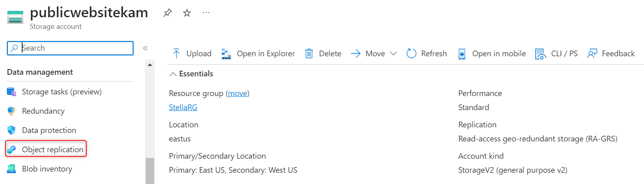The width and height of the screenshot is (644, 184).
Task: Click the Upload arrow icon
Action: (176, 53)
